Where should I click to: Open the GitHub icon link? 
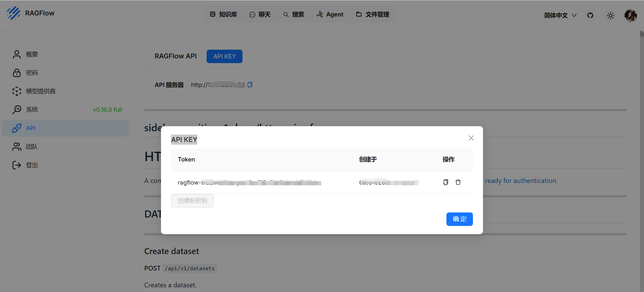(x=590, y=15)
